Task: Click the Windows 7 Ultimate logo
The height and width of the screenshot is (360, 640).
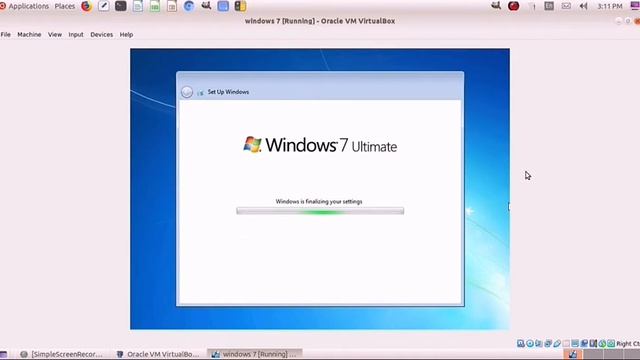Action: click(x=320, y=145)
